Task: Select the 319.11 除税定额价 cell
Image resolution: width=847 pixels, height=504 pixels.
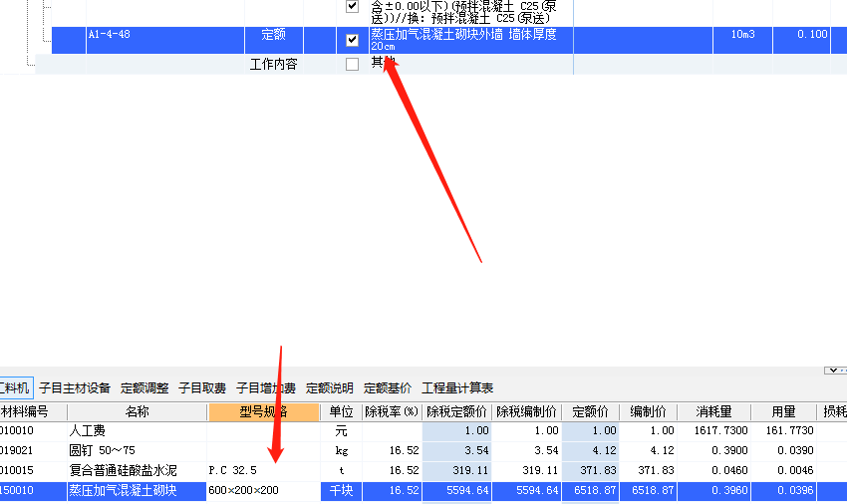Action: click(456, 470)
